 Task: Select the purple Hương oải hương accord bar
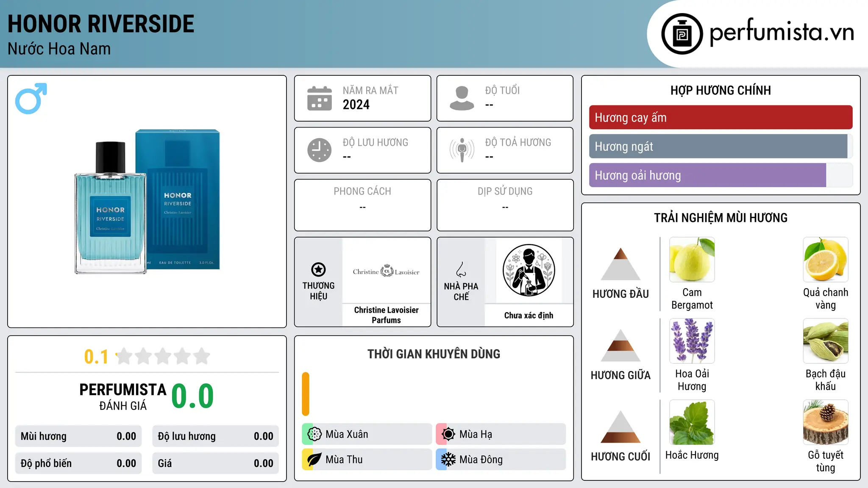click(x=707, y=175)
